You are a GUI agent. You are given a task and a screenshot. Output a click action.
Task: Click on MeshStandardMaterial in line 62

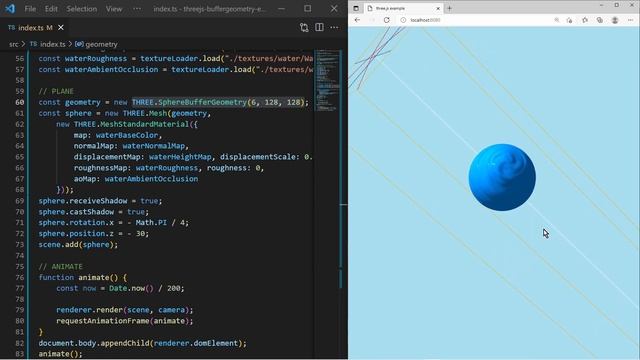pos(144,124)
